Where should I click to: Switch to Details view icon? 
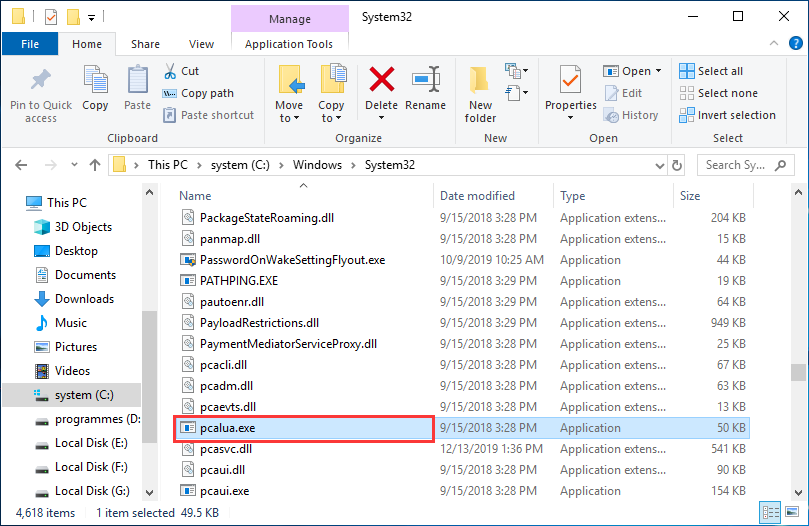770,512
